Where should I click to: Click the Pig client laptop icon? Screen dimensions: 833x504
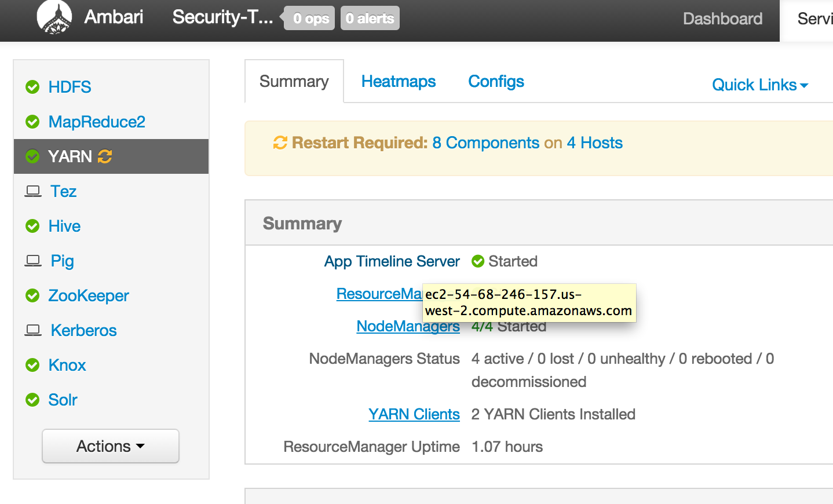pos(33,261)
